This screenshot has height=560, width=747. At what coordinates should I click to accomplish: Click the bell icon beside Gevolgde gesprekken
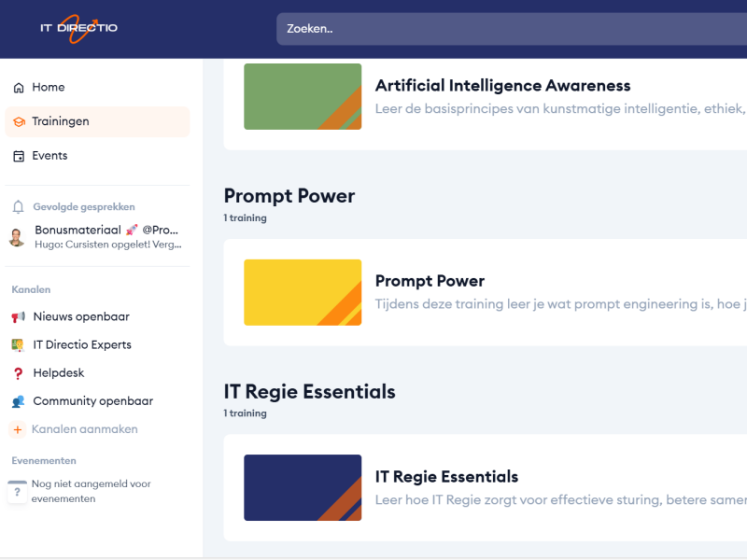(18, 207)
